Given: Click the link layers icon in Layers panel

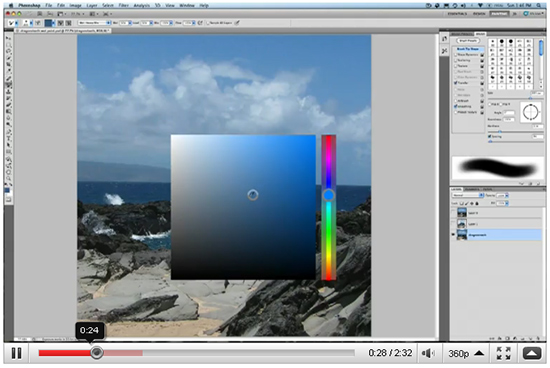Looking at the screenshot, I should tap(492, 338).
